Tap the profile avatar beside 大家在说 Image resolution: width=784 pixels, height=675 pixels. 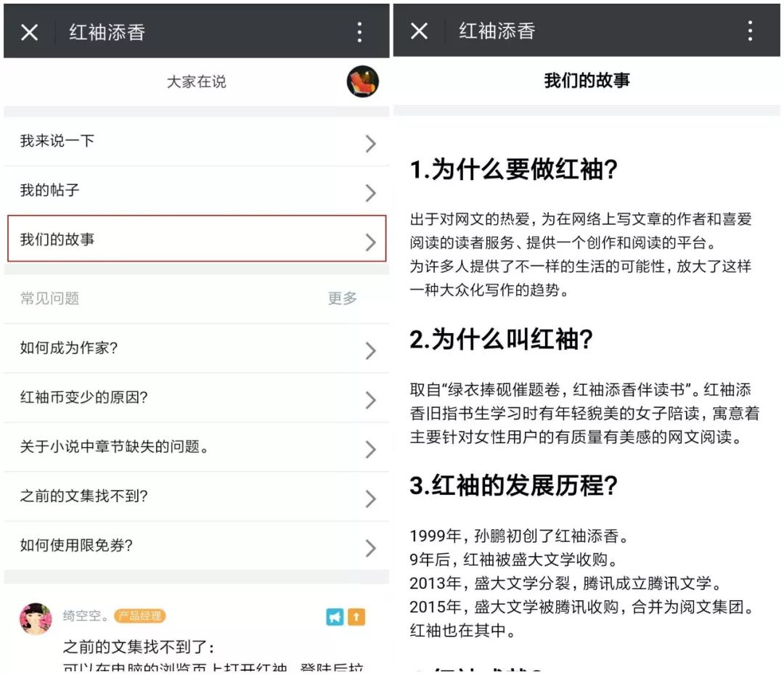[362, 81]
